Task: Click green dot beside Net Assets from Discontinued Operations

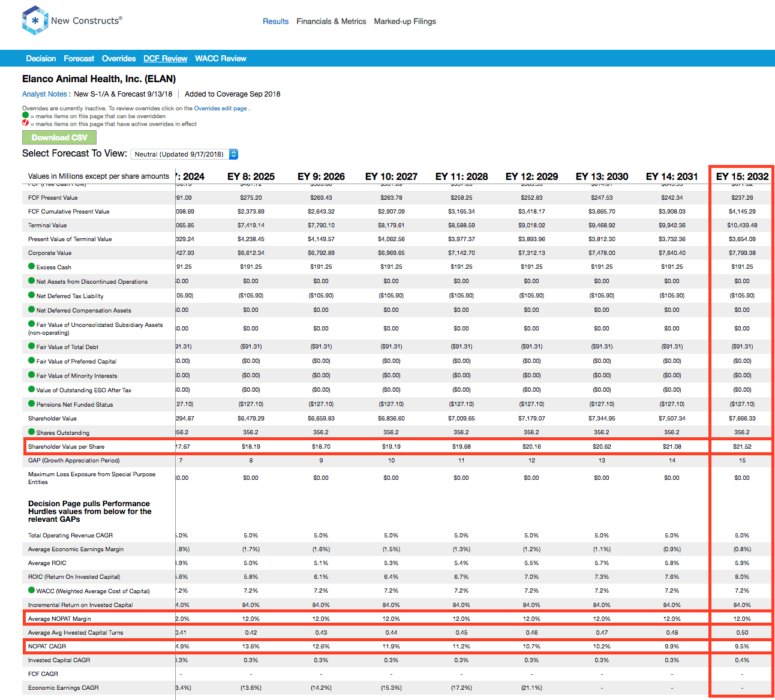Action: (32, 281)
